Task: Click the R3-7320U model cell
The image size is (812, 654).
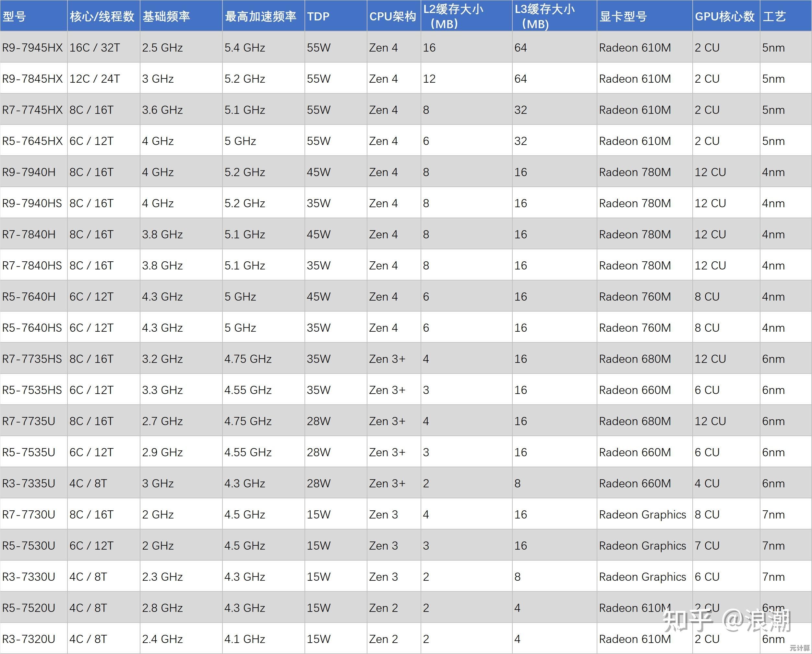Action: (x=29, y=639)
